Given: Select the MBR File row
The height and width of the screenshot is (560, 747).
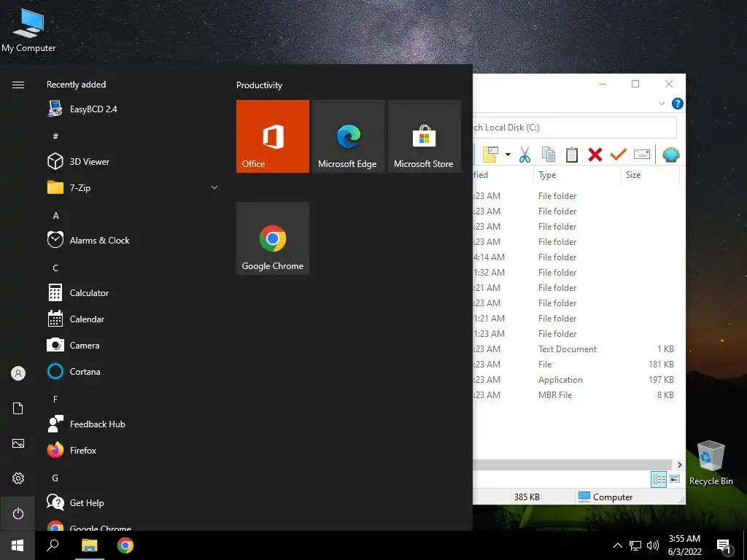Looking at the screenshot, I should [x=575, y=394].
